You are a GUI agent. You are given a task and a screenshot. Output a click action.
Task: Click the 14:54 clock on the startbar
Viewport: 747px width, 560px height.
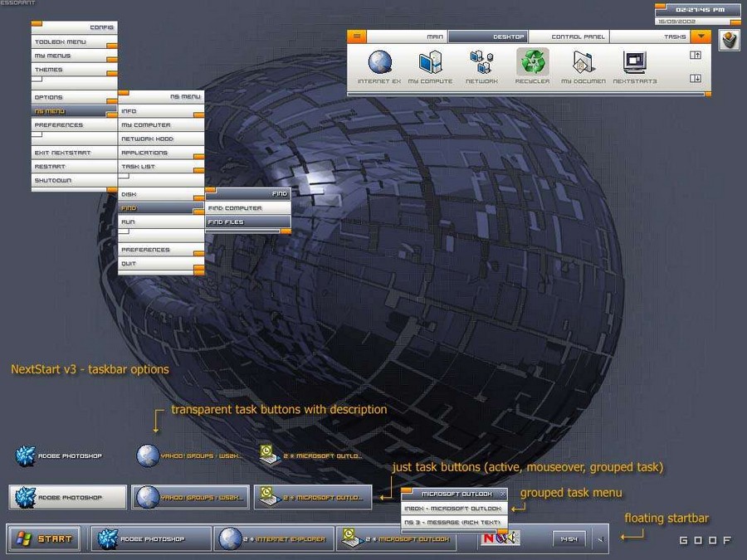point(569,538)
